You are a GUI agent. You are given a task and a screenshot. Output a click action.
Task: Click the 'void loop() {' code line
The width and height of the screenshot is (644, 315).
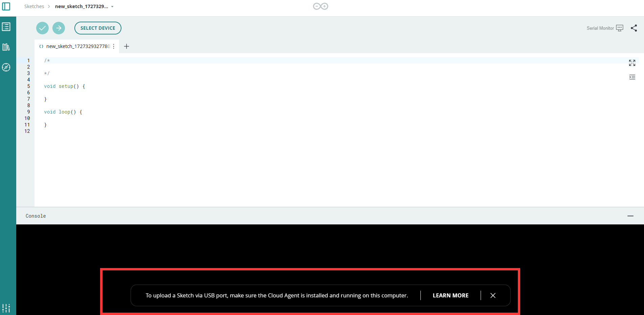63,112
